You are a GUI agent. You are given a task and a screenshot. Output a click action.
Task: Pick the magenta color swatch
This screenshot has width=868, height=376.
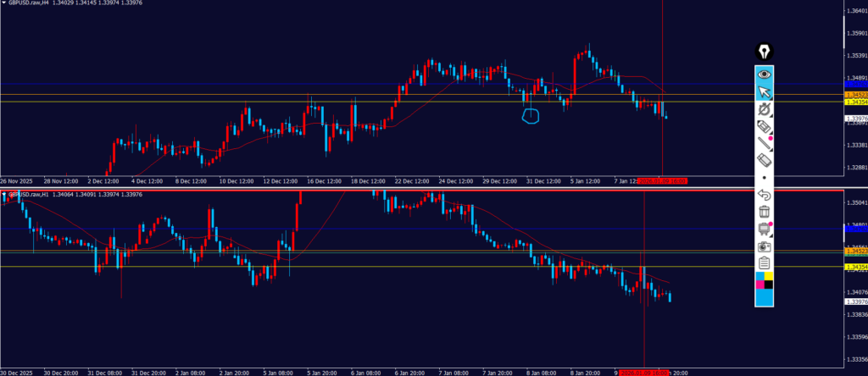click(x=759, y=285)
